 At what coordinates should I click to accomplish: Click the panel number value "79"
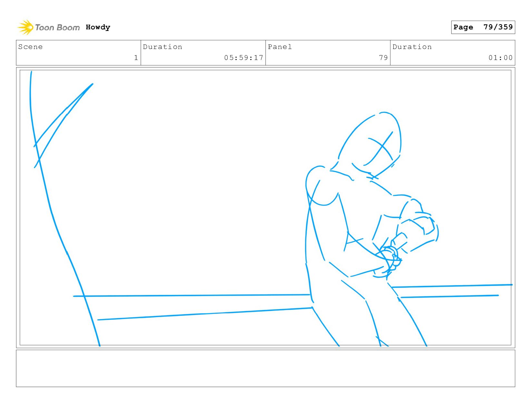[383, 58]
